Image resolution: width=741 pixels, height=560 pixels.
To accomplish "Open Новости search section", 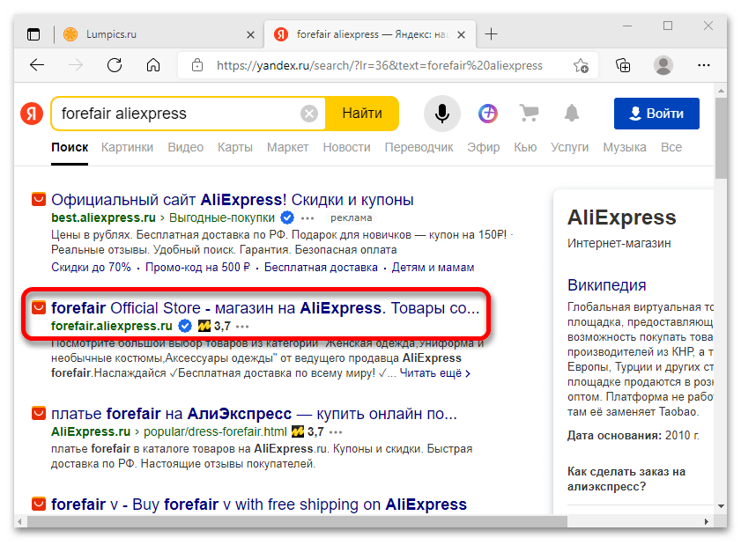I will (x=346, y=147).
